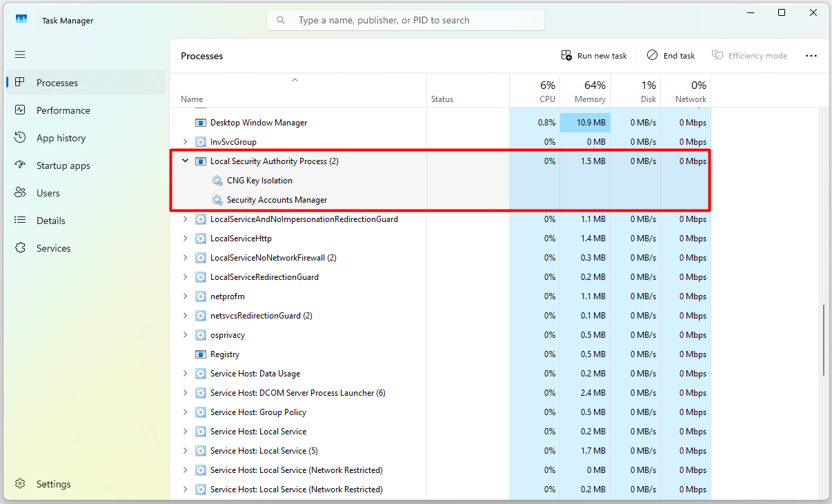
Task: Open the Users page
Action: 86,193
